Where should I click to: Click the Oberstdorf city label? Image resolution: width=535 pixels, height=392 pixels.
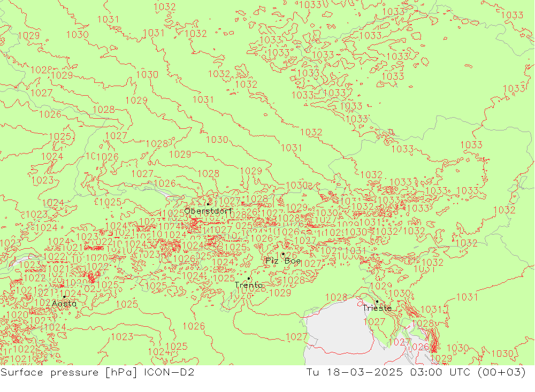click(208, 211)
